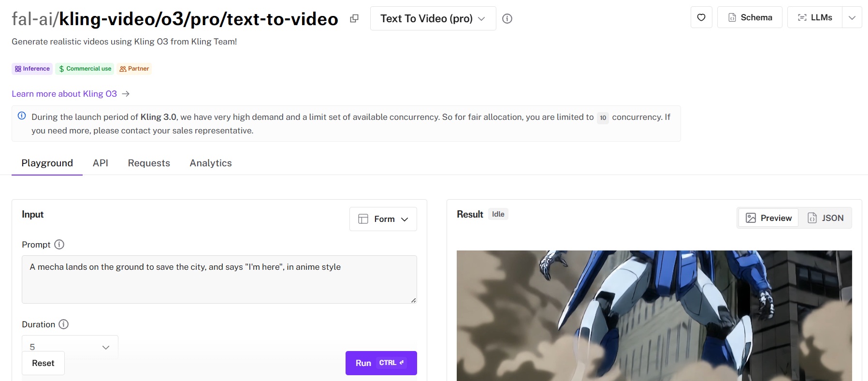Switch result view to JSON

click(825, 218)
